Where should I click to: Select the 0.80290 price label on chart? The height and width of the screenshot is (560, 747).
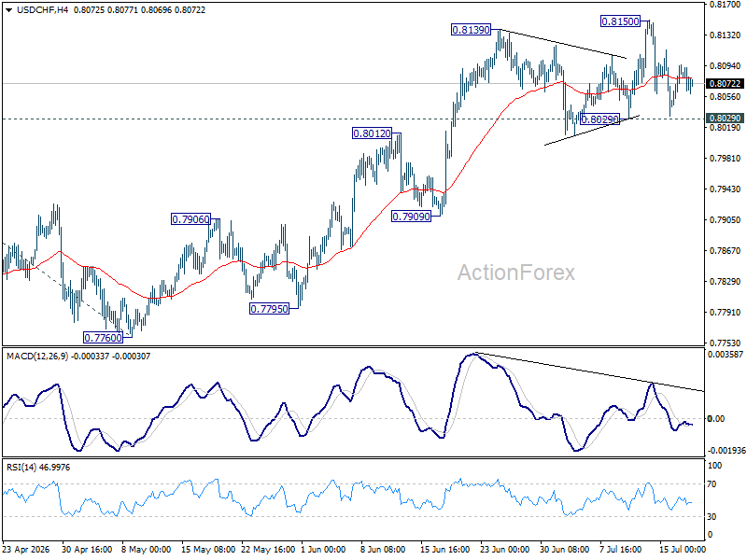point(599,119)
